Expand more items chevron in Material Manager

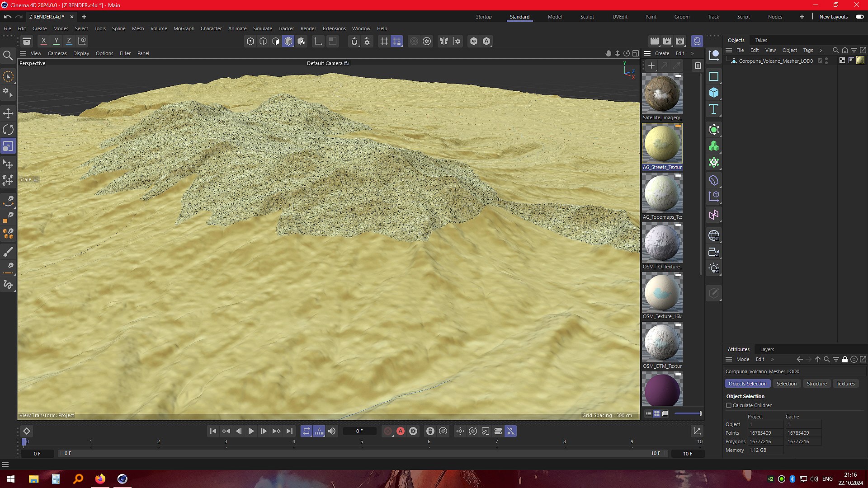coord(692,53)
